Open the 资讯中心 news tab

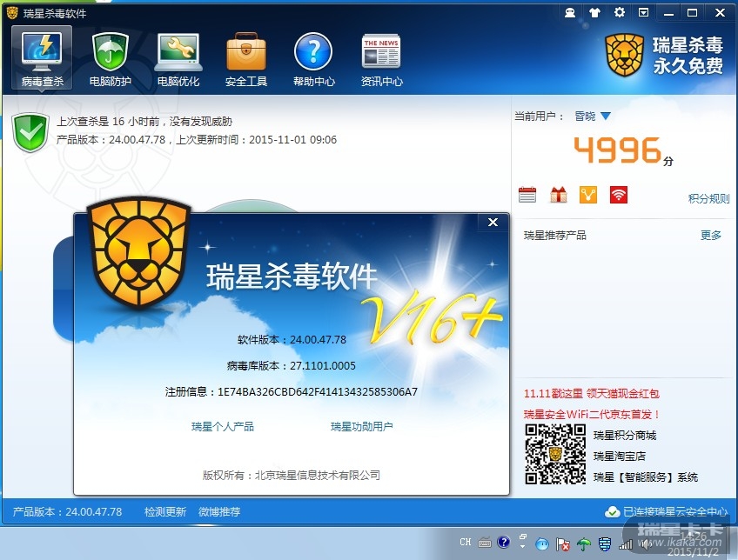[381, 58]
